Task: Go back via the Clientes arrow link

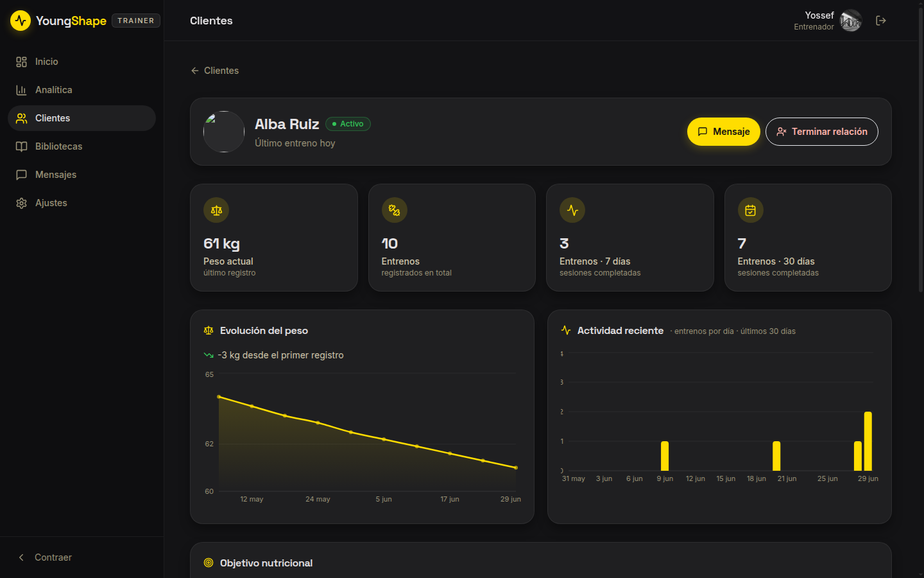Action: (x=214, y=71)
